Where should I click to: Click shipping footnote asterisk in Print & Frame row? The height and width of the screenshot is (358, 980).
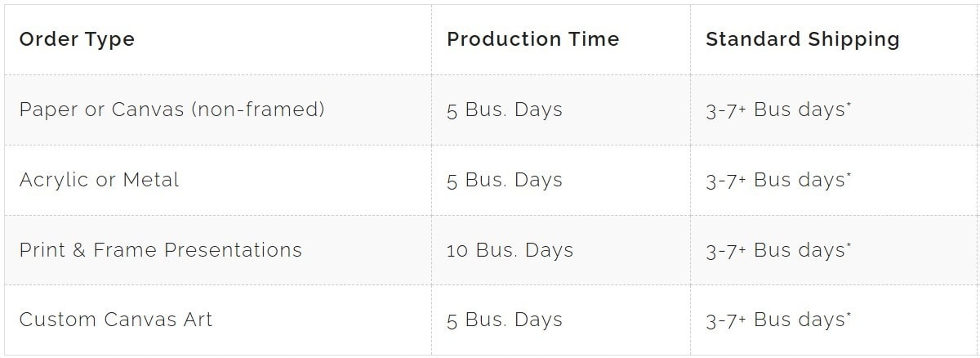(x=849, y=246)
